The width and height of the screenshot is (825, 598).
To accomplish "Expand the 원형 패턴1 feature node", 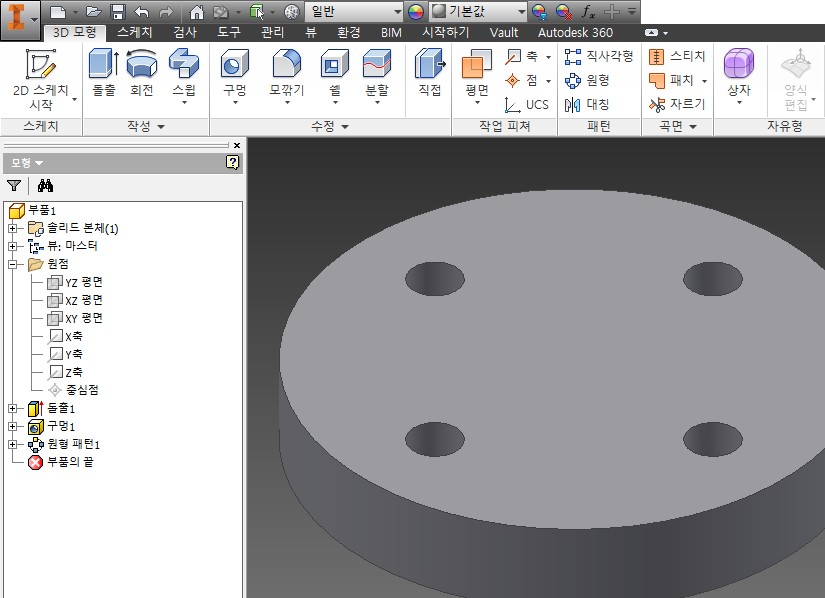I will tap(13, 444).
